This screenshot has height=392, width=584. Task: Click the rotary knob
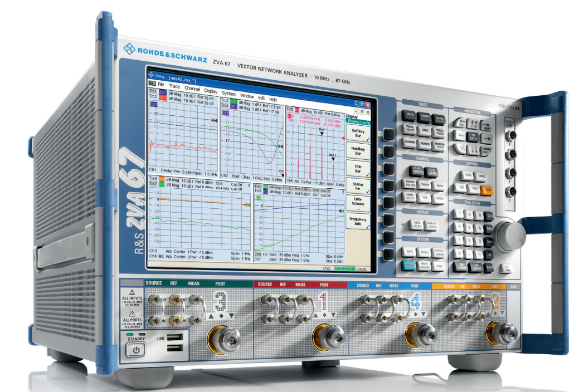(x=509, y=236)
